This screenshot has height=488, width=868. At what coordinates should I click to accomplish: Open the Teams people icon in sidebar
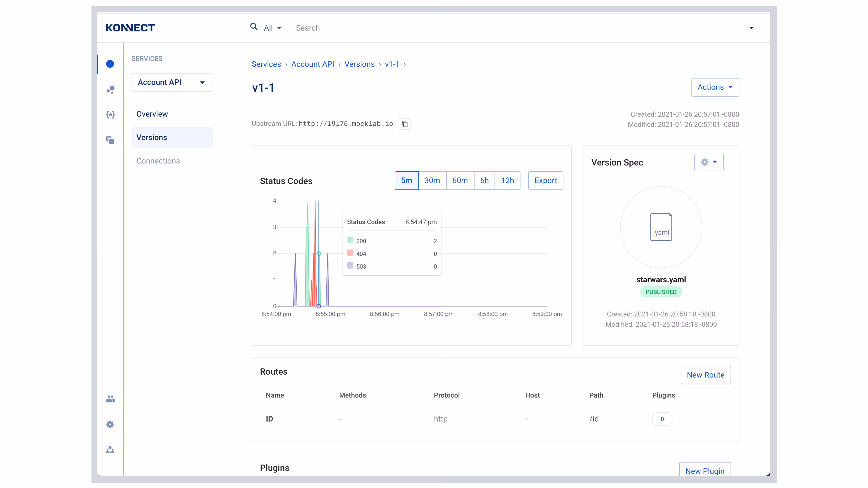click(x=110, y=399)
